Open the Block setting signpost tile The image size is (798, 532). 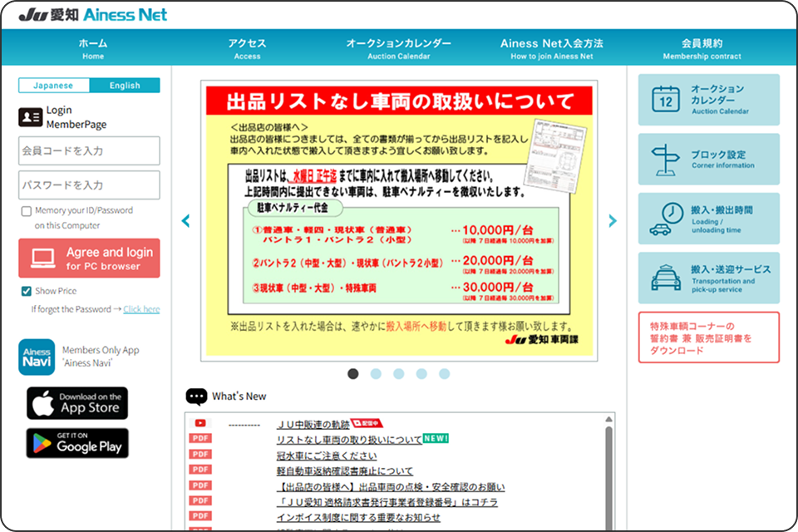tap(708, 159)
